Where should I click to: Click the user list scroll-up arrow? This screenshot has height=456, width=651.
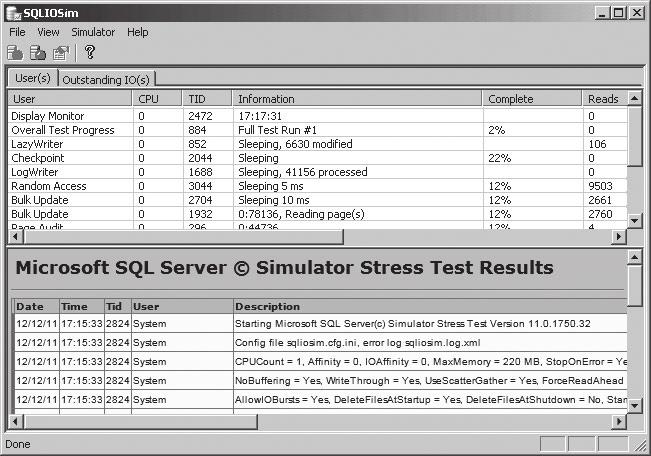point(634,98)
